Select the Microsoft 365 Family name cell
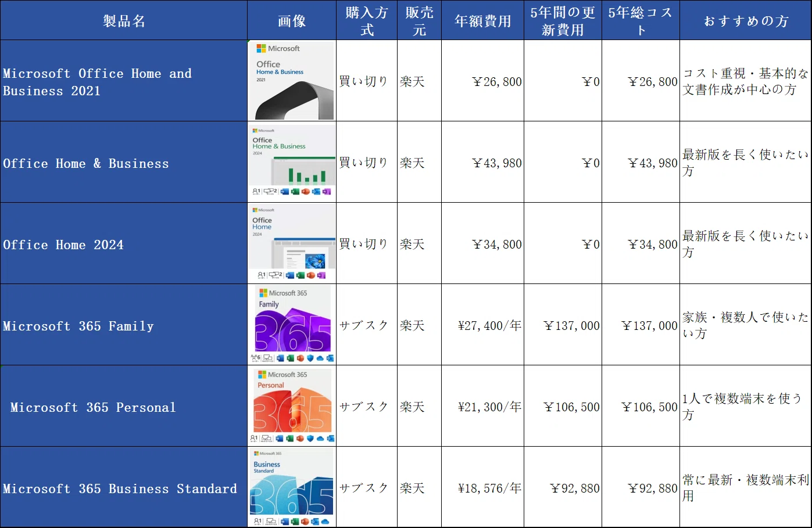812x528 pixels. tap(124, 325)
